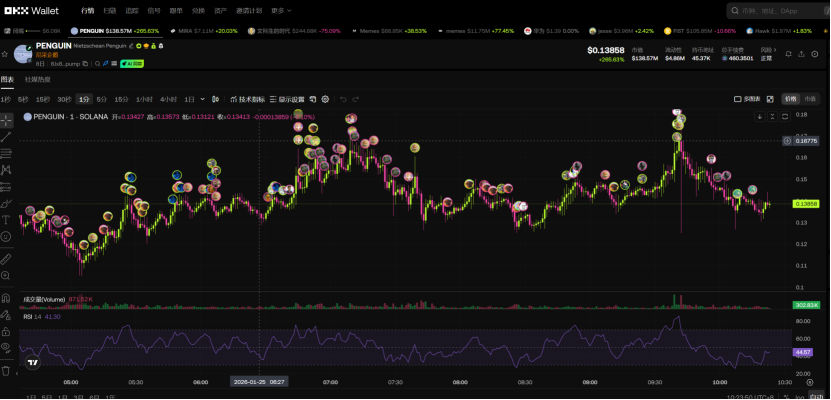
Task: Select the 1小时 timeframe
Action: (144, 99)
